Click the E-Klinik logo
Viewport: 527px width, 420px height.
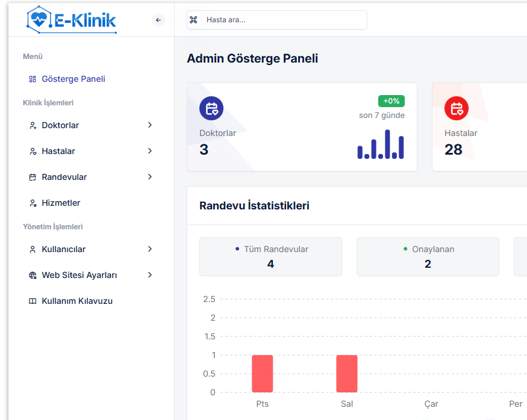[x=72, y=20]
